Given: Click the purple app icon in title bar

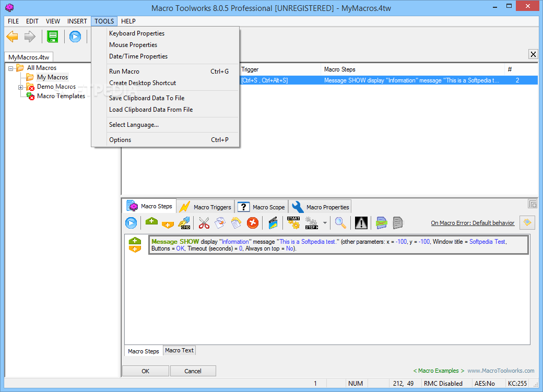Looking at the screenshot, I should 10,7.
